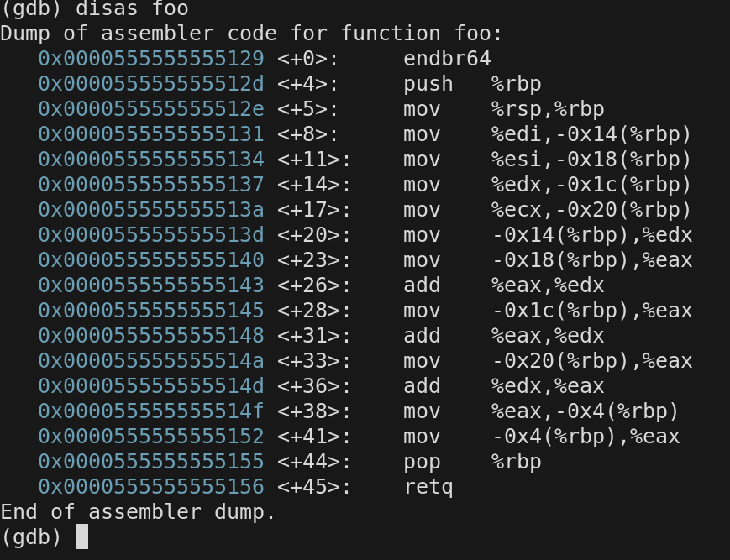730x560 pixels.
Task: Click the retq instruction
Action: tap(428, 487)
